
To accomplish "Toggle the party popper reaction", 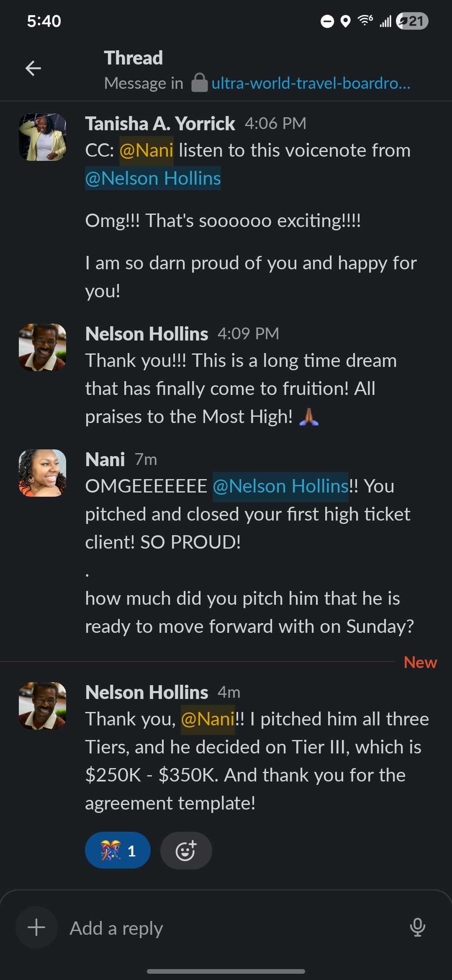I will point(118,851).
